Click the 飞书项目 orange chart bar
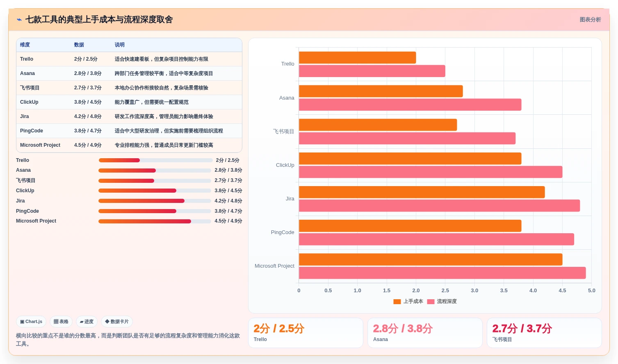 [x=378, y=125]
